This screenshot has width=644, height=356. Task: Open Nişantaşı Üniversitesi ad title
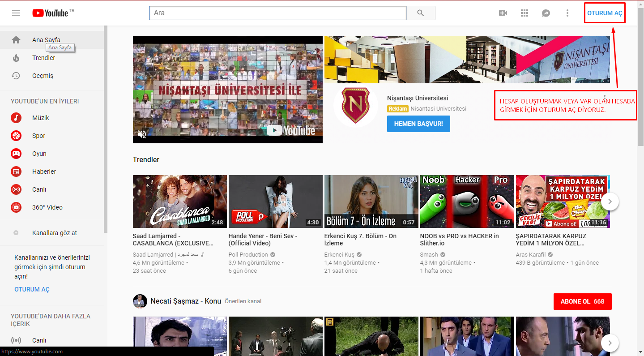418,98
